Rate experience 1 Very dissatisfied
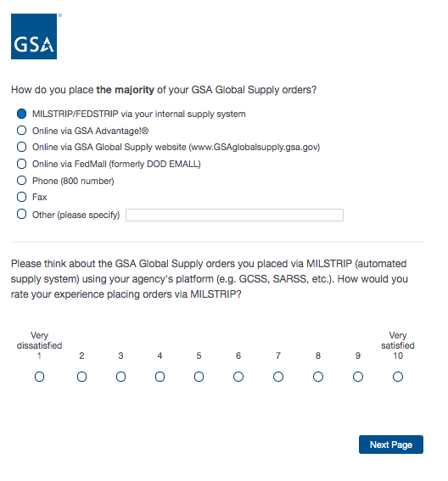 coord(39,377)
